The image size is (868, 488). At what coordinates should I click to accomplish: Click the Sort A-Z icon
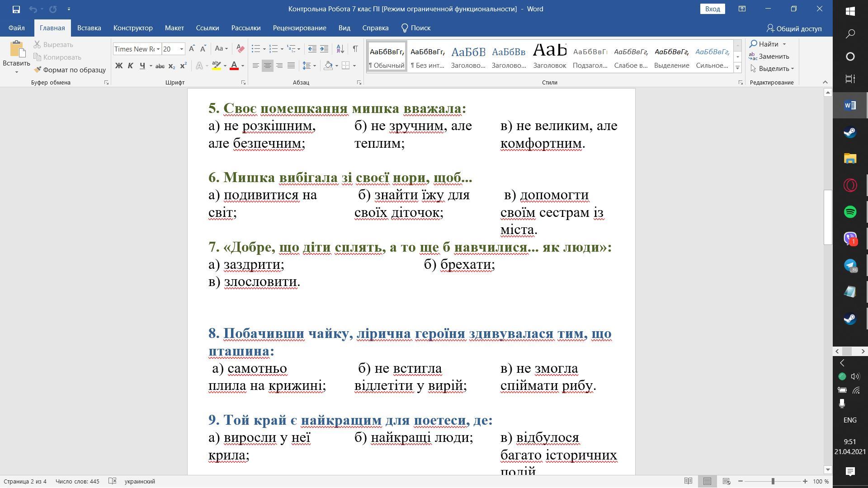pyautogui.click(x=340, y=49)
